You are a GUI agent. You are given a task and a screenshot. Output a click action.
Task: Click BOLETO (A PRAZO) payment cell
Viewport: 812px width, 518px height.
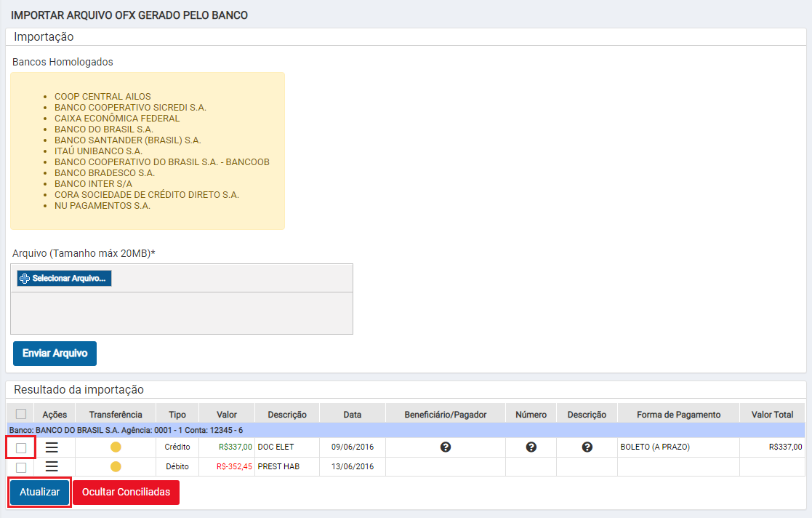pyautogui.click(x=678, y=447)
